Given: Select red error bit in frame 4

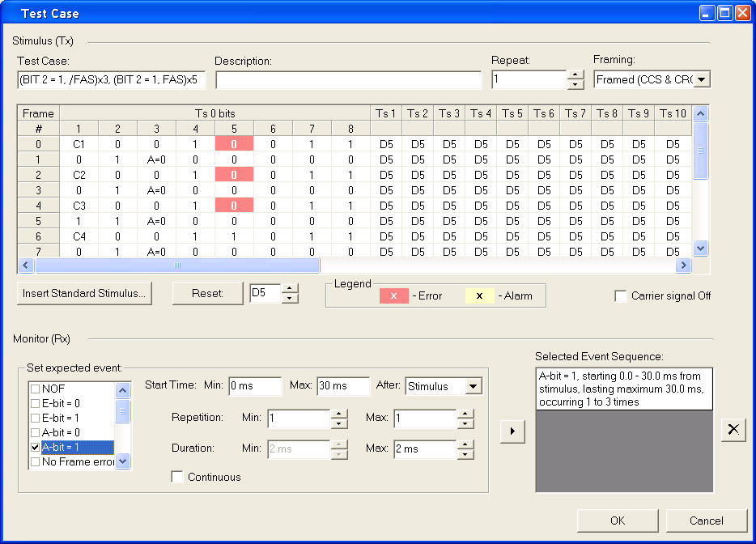Looking at the screenshot, I should pos(234,206).
